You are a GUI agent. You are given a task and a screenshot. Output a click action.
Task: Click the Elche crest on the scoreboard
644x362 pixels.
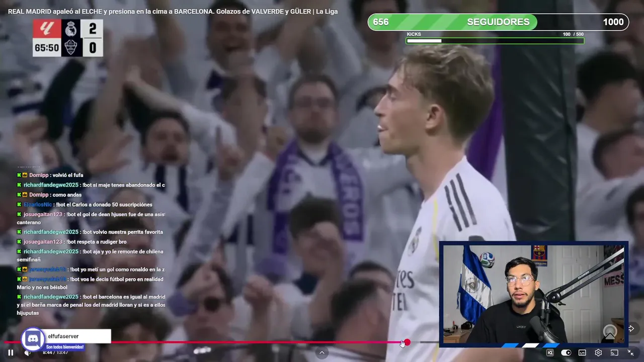coord(71,48)
